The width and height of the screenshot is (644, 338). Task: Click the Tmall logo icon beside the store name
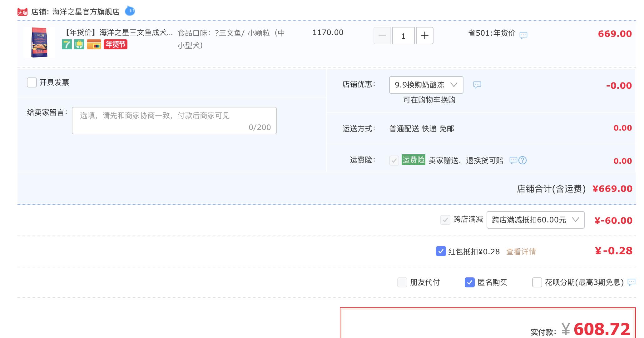tap(22, 11)
